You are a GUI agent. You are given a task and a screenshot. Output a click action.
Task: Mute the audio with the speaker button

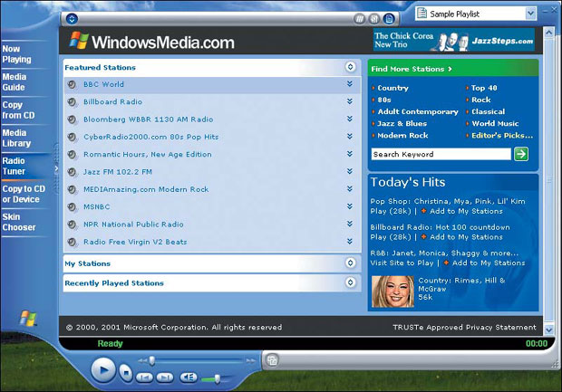pyautogui.click(x=189, y=378)
